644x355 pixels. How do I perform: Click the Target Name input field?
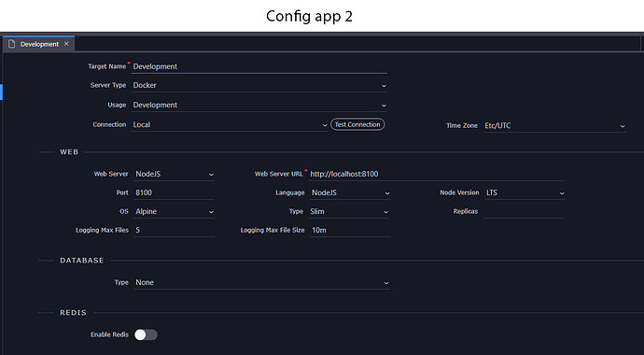pos(259,66)
